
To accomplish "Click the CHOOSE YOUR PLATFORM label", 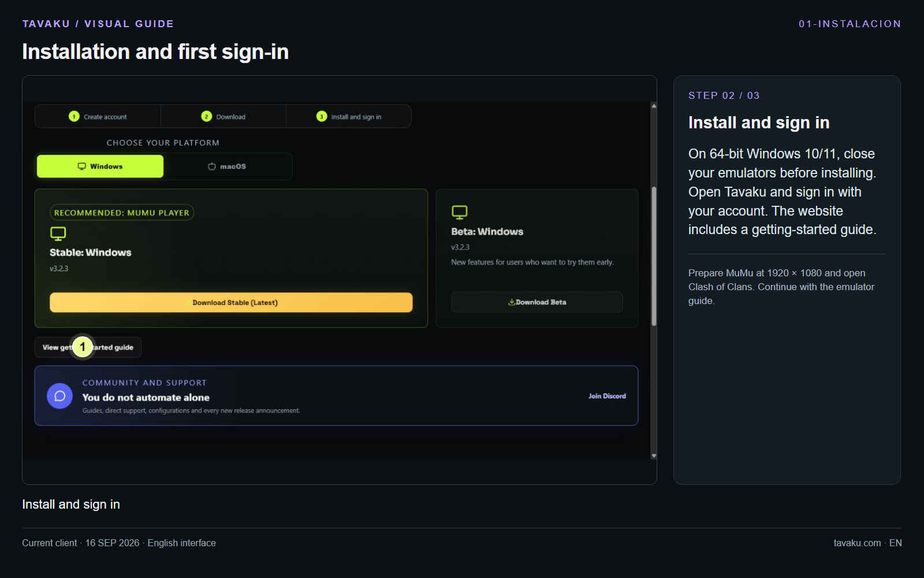I will [163, 143].
